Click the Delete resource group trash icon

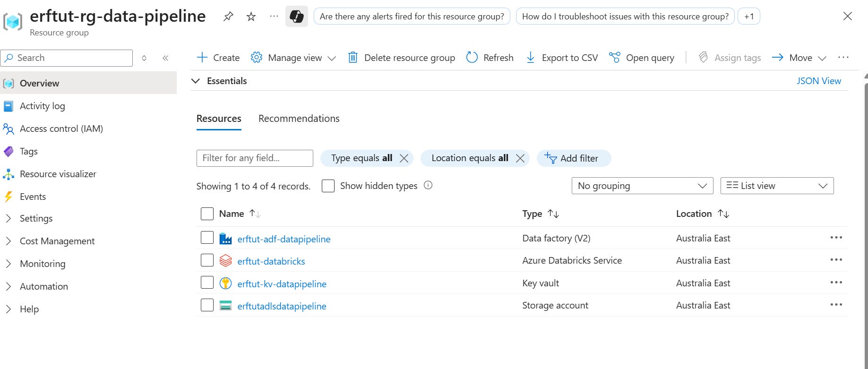tap(352, 58)
